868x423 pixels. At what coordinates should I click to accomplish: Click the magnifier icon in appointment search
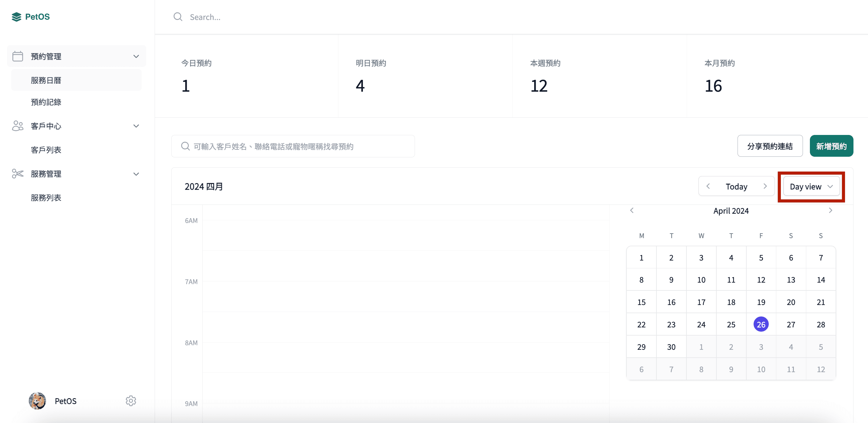[x=185, y=146]
